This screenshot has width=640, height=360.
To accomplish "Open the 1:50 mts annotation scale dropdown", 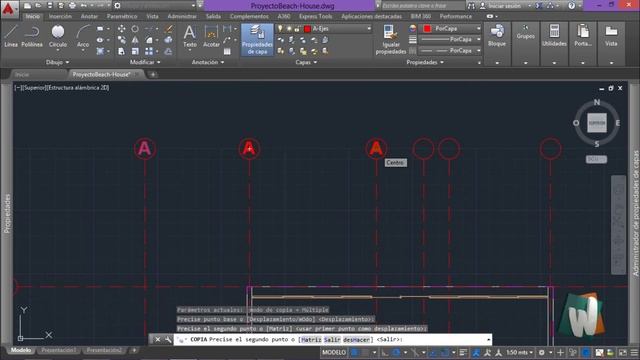I will coord(519,352).
